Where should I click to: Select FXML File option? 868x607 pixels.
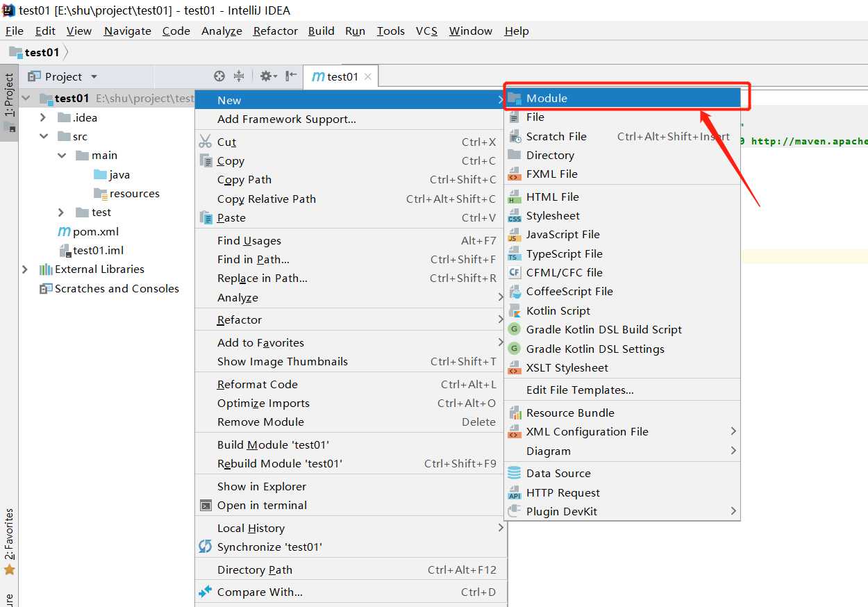(622, 174)
